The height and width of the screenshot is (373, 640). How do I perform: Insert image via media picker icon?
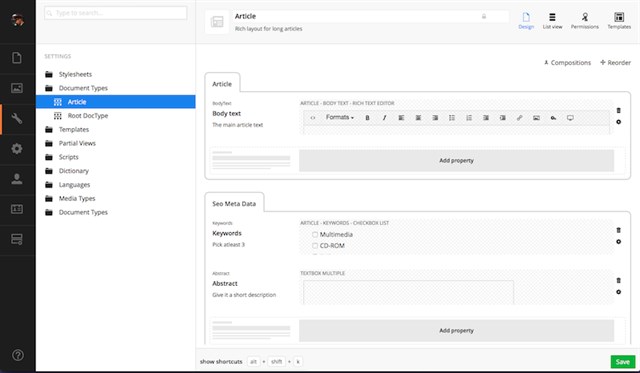coord(536,118)
